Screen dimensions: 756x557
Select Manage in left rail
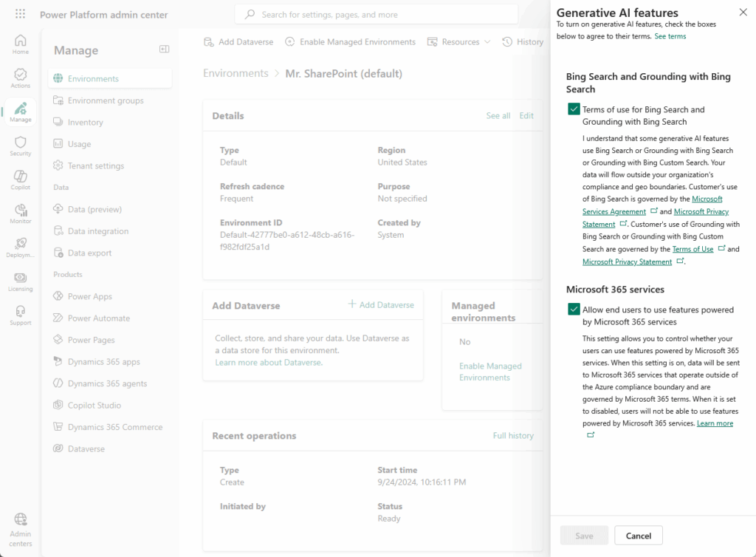coord(20,112)
